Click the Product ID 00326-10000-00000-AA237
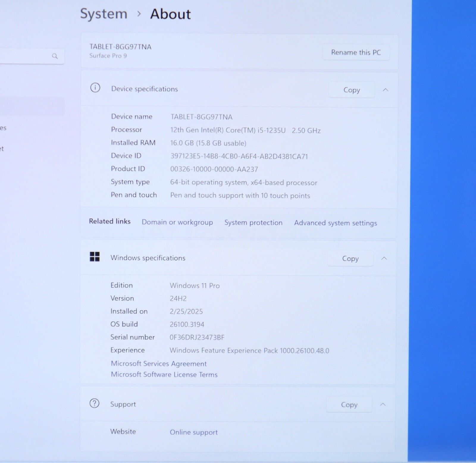The image size is (476, 463). tap(214, 169)
